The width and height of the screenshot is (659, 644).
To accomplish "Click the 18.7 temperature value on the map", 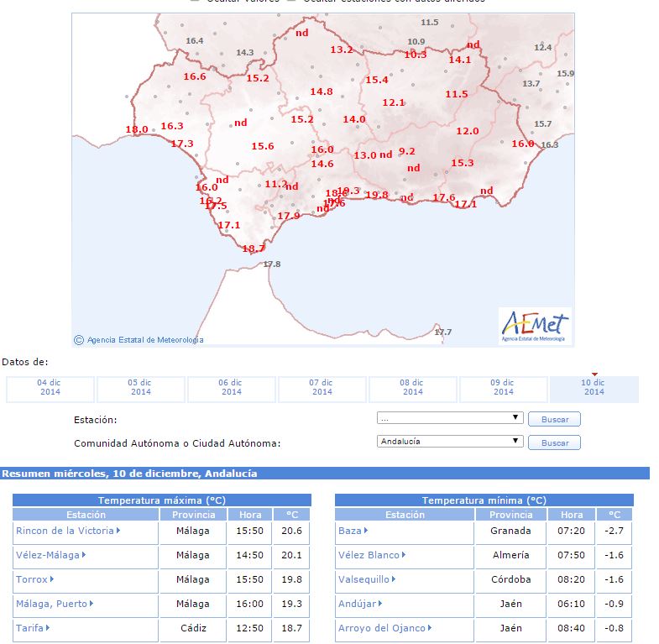I will (254, 249).
